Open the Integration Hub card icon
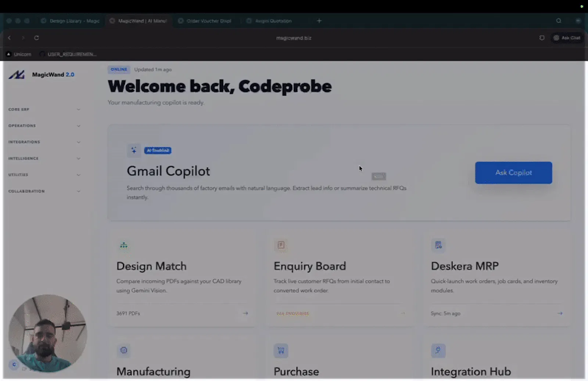The width and height of the screenshot is (588, 381). [x=438, y=351]
